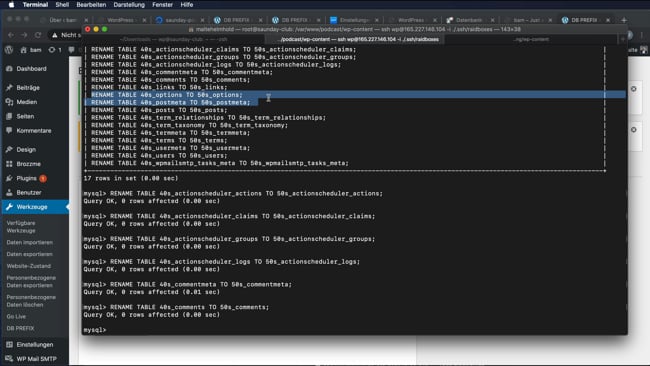Screen dimensions: 650x366
Task: Open Personenbezogene Daten exportieren link
Action: point(31,281)
